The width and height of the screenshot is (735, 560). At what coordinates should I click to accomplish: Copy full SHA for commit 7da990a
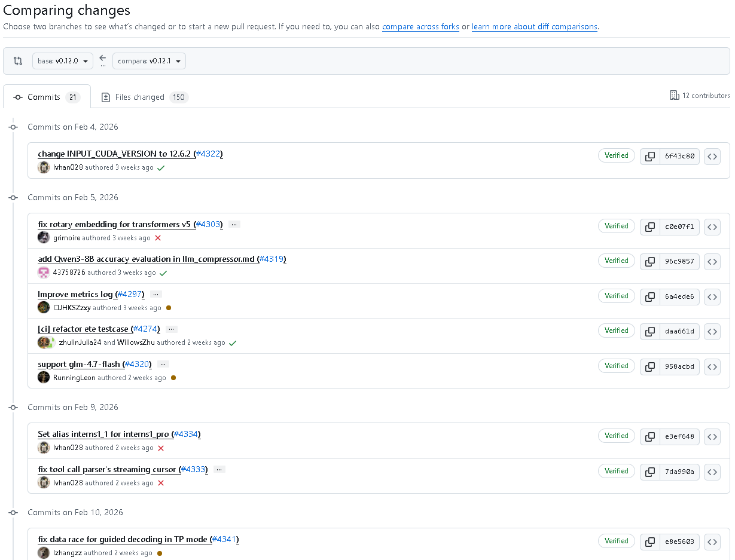tap(649, 472)
